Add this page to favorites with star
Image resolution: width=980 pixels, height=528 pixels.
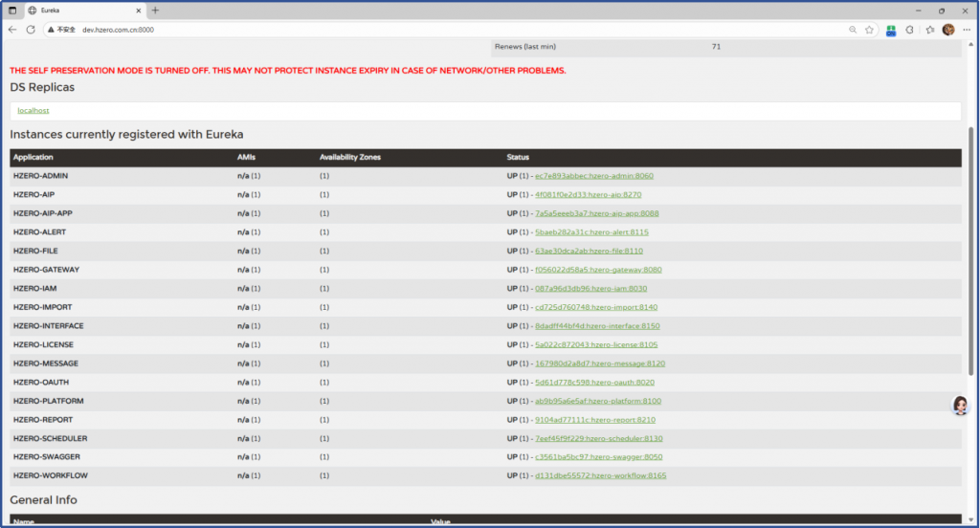pyautogui.click(x=869, y=30)
